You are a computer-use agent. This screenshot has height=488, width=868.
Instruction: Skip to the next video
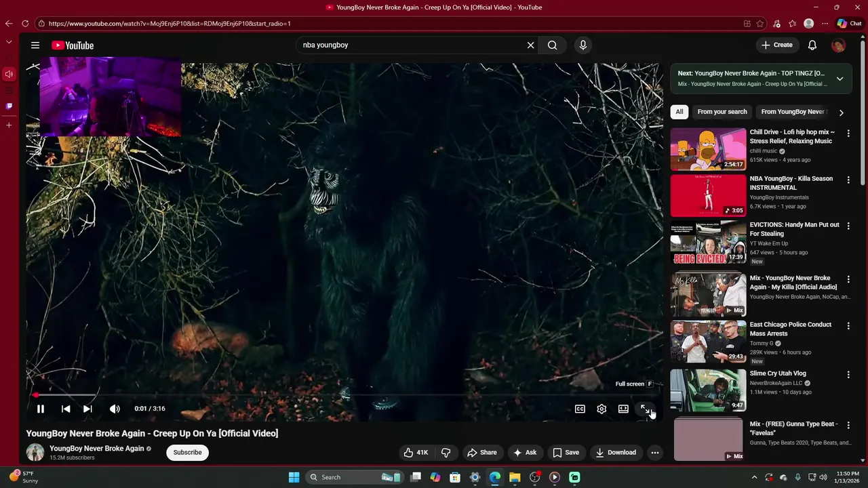[87, 409]
